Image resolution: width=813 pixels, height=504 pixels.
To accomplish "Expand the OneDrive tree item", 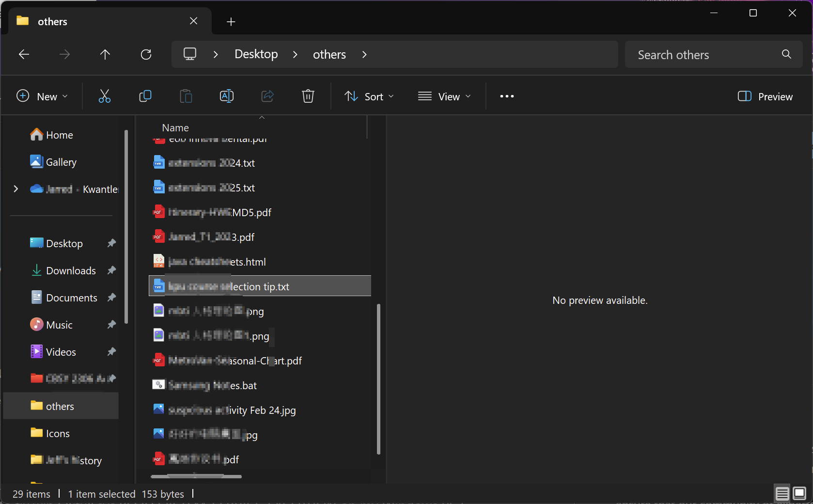I will pos(16,189).
